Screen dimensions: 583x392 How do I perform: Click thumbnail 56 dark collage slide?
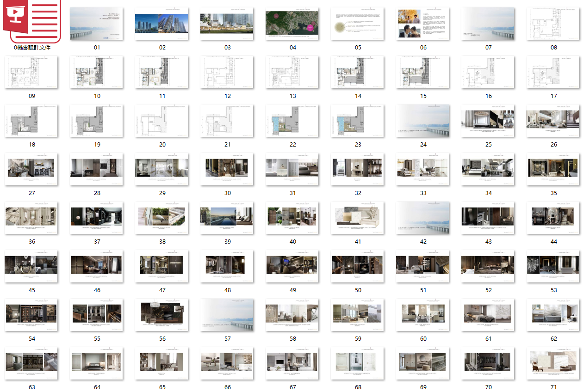click(162, 315)
